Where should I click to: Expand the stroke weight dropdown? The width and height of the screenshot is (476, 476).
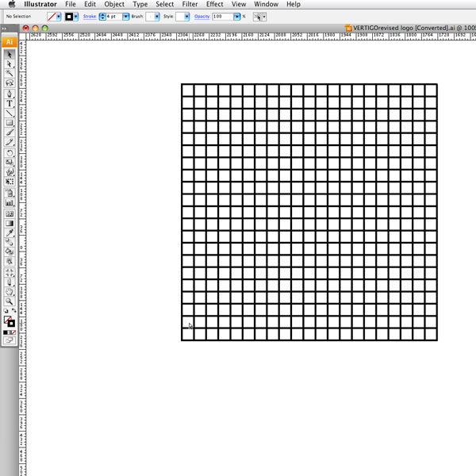tap(126, 16)
